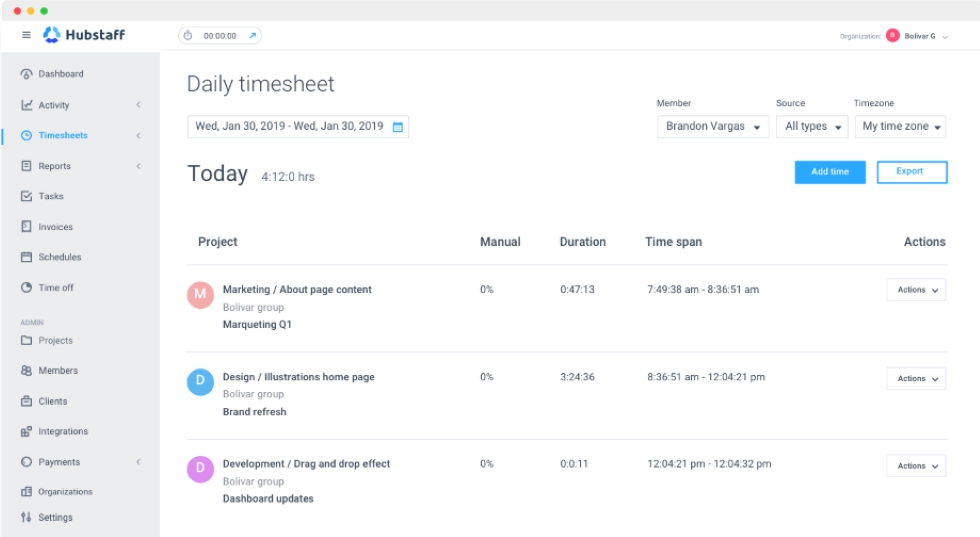Open Schedules in the sidebar
980x537 pixels.
click(x=60, y=257)
